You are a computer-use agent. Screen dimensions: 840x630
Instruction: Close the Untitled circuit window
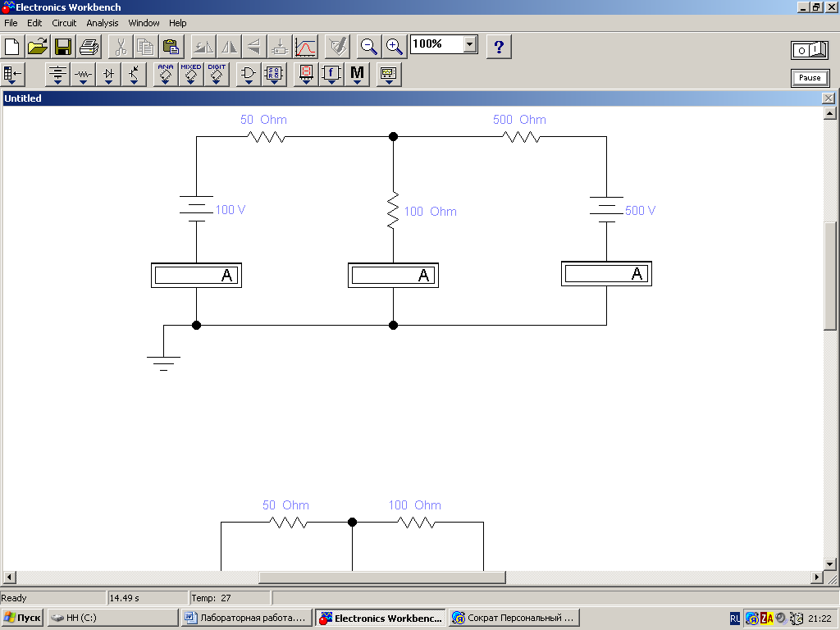coord(829,98)
